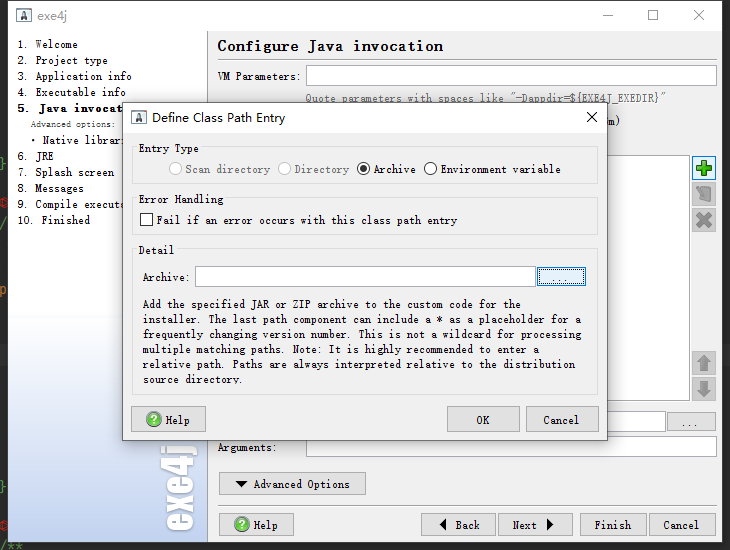Expand the Advanced Options dropdown
The image size is (730, 550).
(x=292, y=484)
